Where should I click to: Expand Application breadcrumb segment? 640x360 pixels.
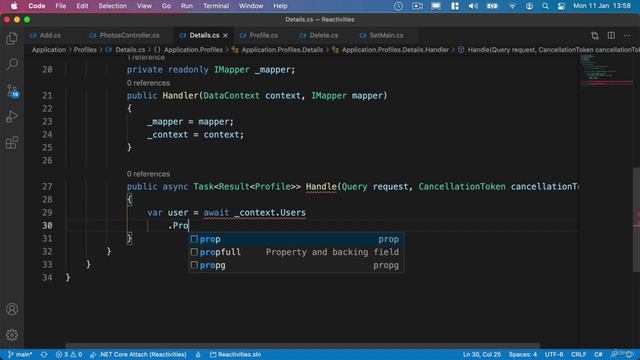tap(49, 50)
